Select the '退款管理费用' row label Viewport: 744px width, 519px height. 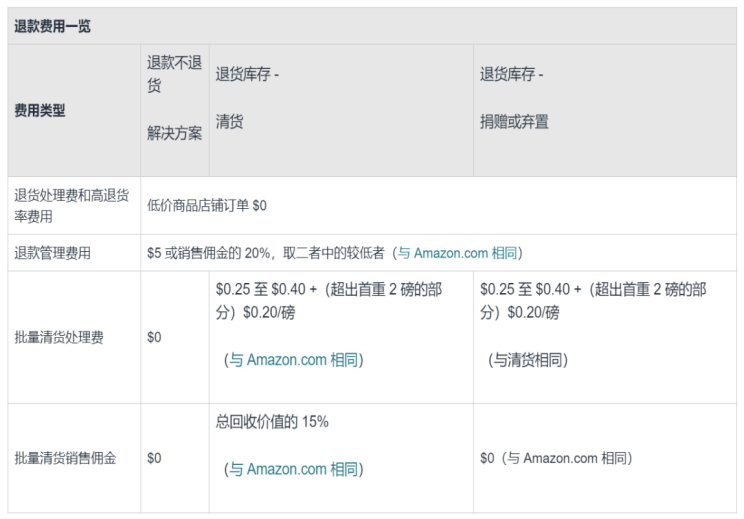53,253
